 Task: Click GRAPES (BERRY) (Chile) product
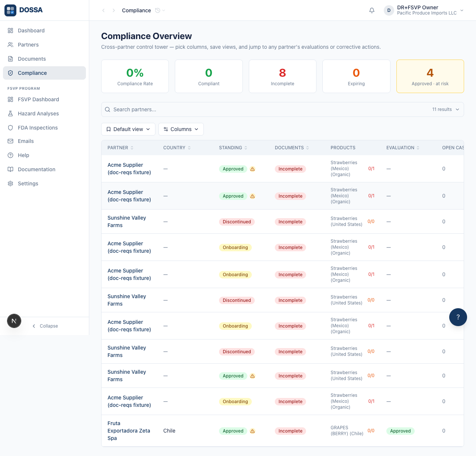click(347, 431)
